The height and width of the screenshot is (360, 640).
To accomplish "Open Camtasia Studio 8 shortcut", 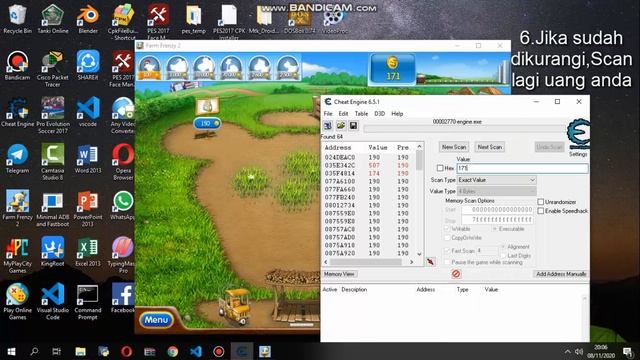I will coord(53,162).
